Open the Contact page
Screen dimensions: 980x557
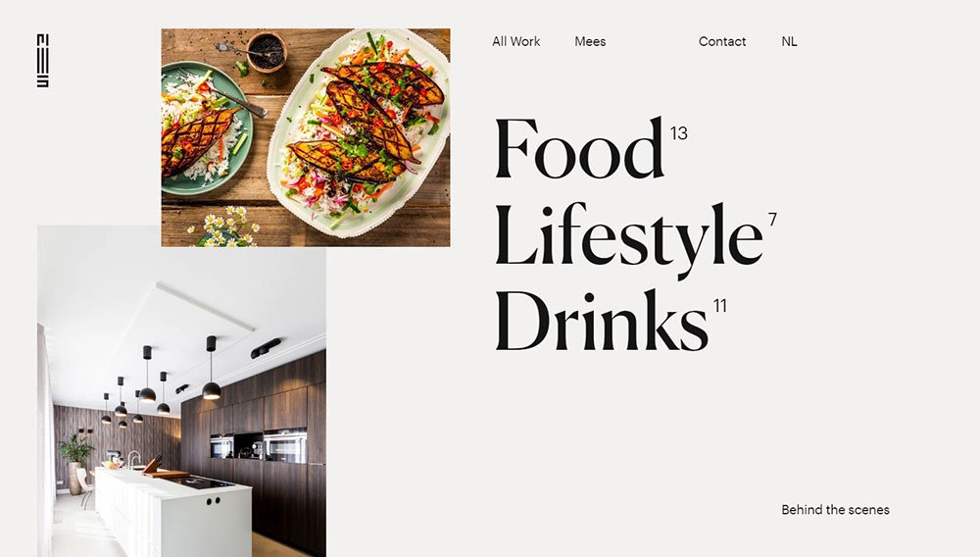point(722,41)
